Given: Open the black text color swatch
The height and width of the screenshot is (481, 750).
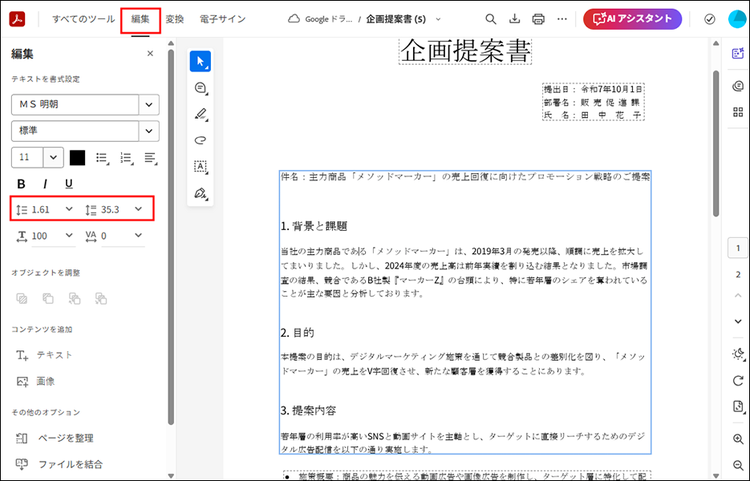Looking at the screenshot, I should [x=77, y=158].
